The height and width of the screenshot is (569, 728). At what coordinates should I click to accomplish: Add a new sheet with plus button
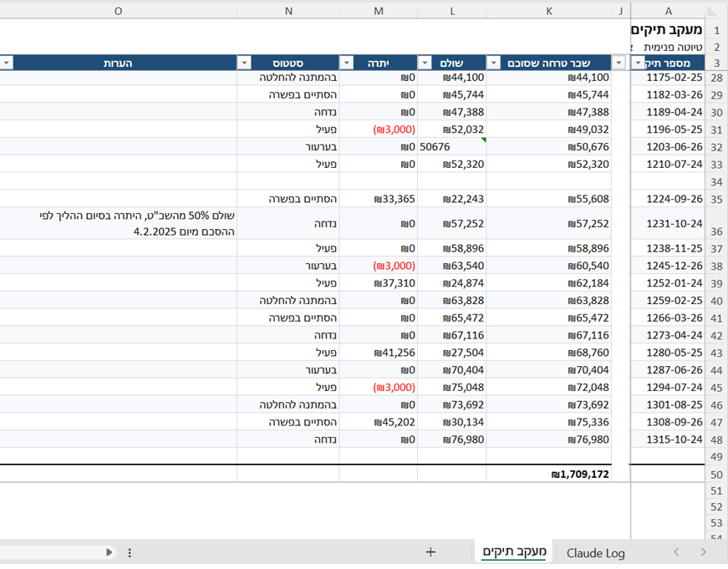tap(430, 551)
